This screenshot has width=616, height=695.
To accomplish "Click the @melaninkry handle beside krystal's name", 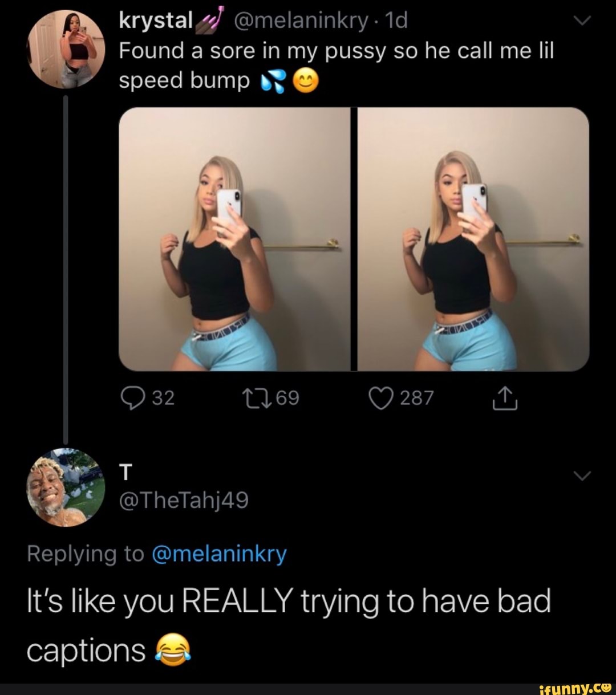I will (x=302, y=22).
